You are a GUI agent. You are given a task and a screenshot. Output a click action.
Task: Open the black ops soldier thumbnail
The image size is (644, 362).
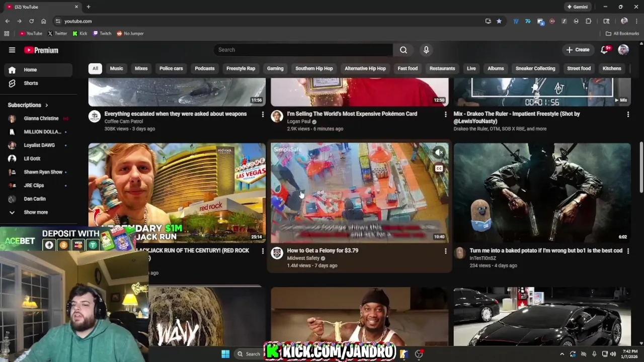pyautogui.click(x=542, y=193)
